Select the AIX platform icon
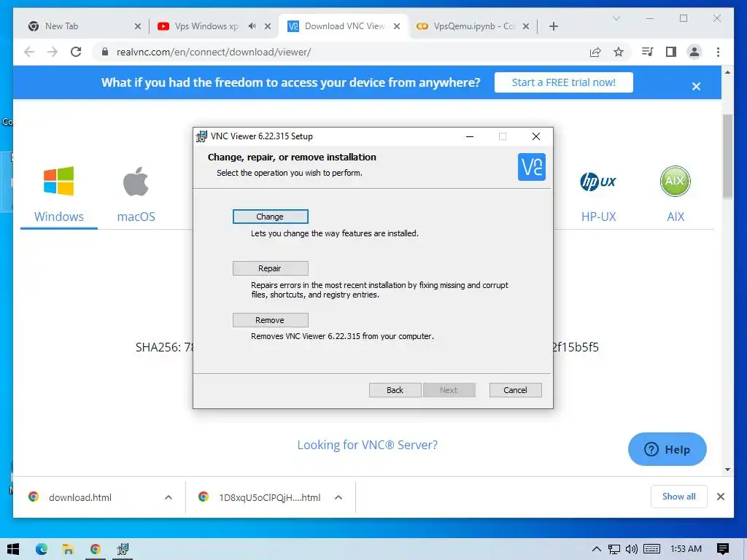747x560 pixels. [x=675, y=181]
